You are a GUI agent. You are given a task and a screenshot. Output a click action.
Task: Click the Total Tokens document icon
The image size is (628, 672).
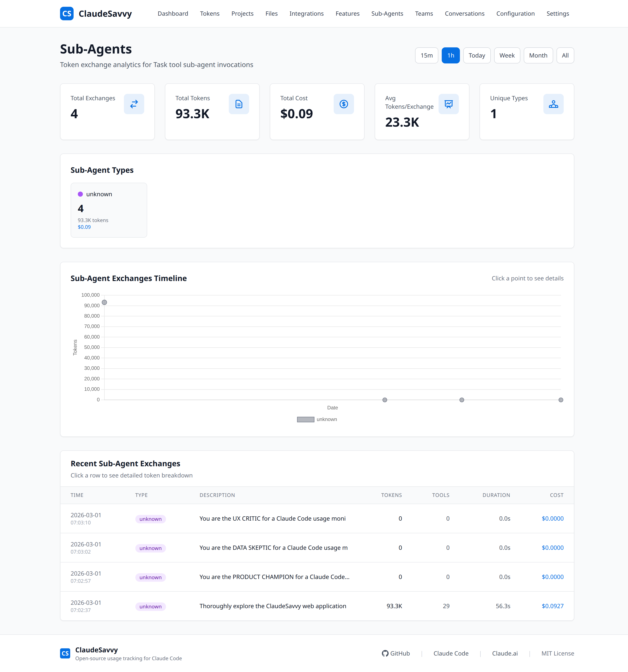click(239, 104)
